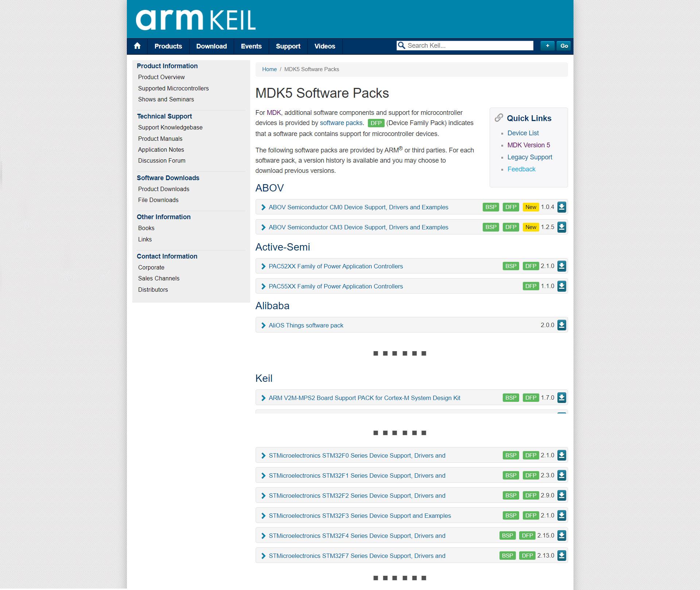Open the Products menu
The height and width of the screenshot is (590, 700).
tap(168, 46)
